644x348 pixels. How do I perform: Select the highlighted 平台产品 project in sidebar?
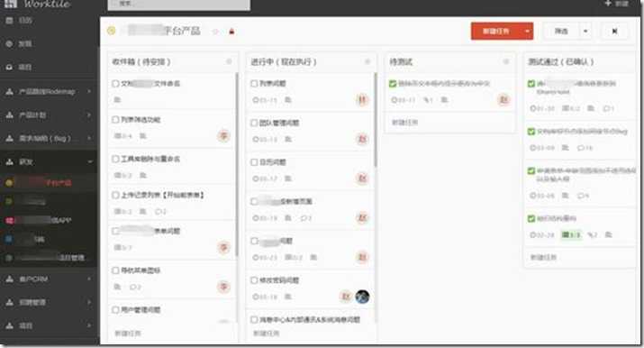pyautogui.click(x=49, y=182)
